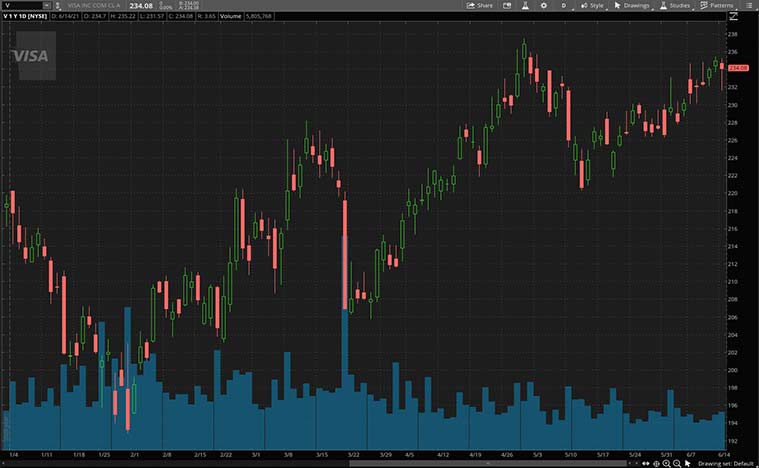Click the symbol input field showing V
Image resolution: width=759 pixels, height=468 pixels.
(x=22, y=5)
